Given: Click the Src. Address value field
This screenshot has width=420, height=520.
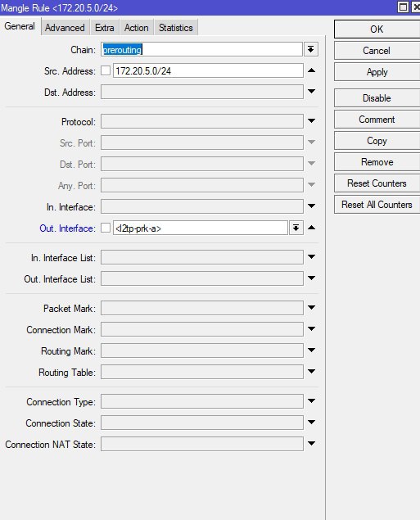Looking at the screenshot, I should coord(208,70).
